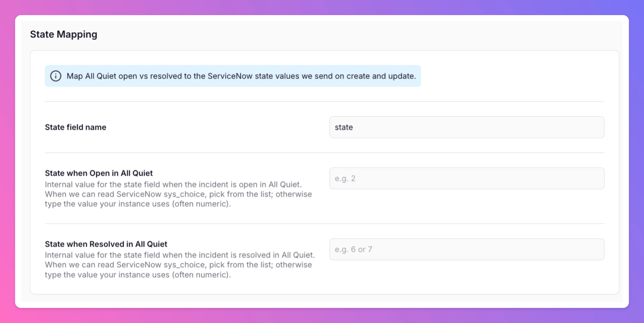Click the 'Map All Quiet open vs resolved' banner text
Viewport: 644px width, 323px height.
241,76
